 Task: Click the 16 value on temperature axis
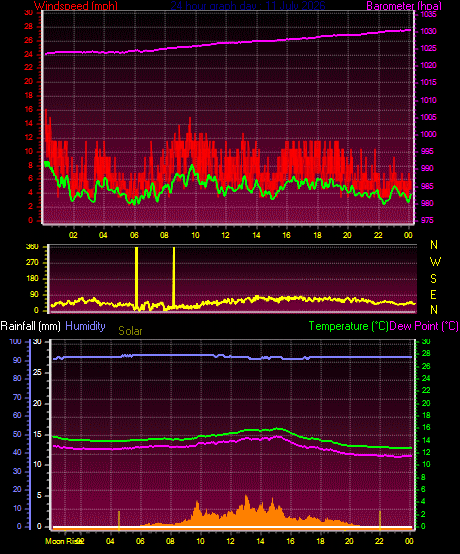(x=426, y=428)
